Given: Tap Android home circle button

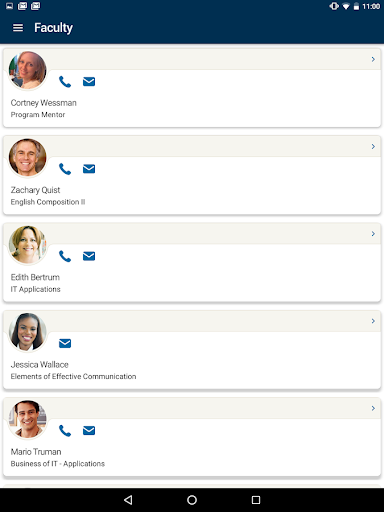Looking at the screenshot, I should (192, 500).
